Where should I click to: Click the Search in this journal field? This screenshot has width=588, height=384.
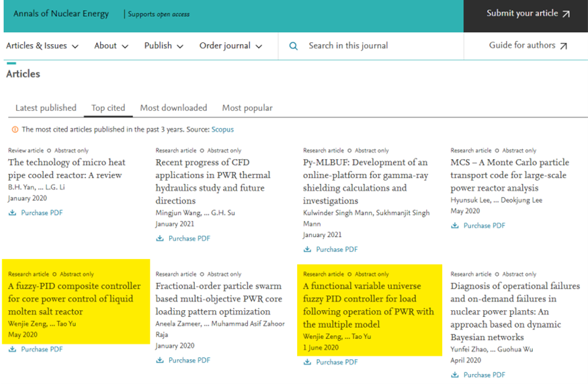(376, 46)
